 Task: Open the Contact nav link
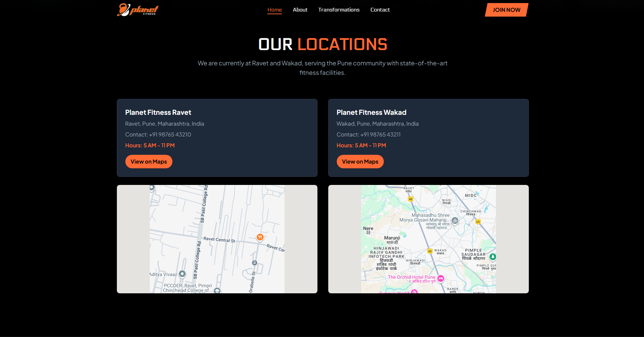coord(380,10)
